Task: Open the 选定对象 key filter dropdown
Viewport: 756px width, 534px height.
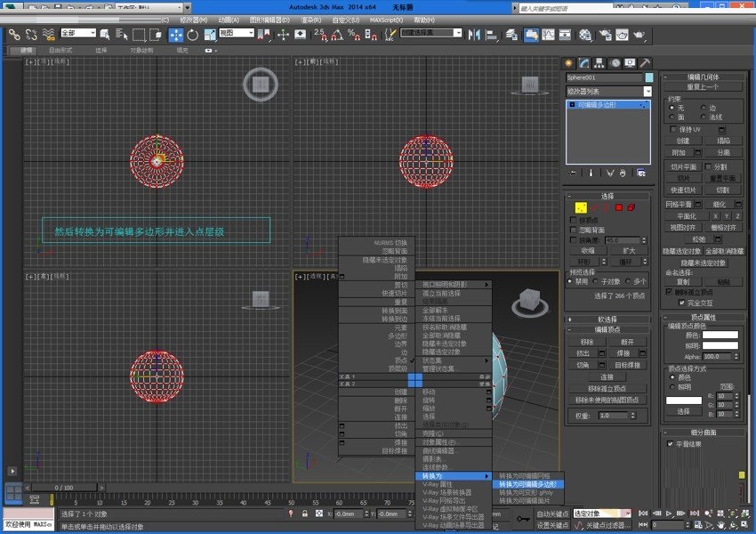Action: tap(602, 514)
